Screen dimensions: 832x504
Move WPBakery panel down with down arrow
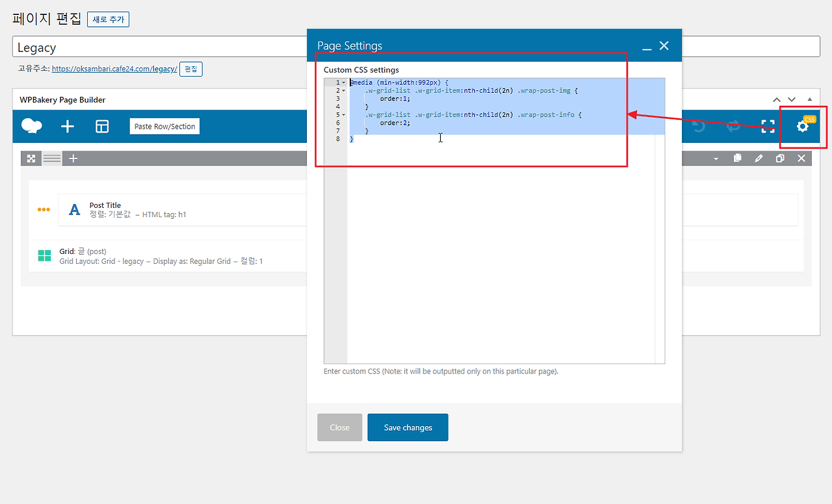792,99
